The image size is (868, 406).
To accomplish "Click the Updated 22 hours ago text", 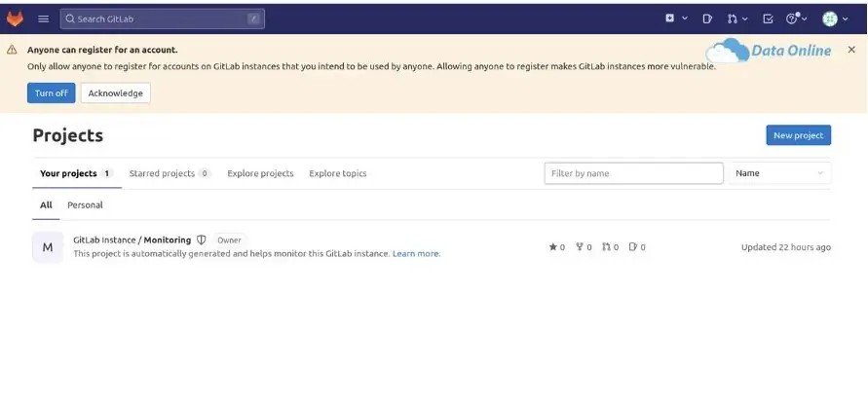I will (x=786, y=247).
